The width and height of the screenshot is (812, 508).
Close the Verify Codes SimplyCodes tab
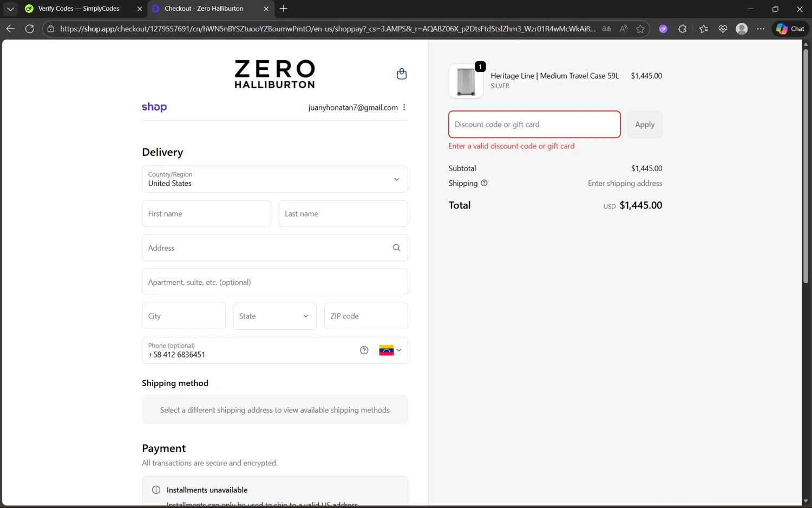[140, 9]
